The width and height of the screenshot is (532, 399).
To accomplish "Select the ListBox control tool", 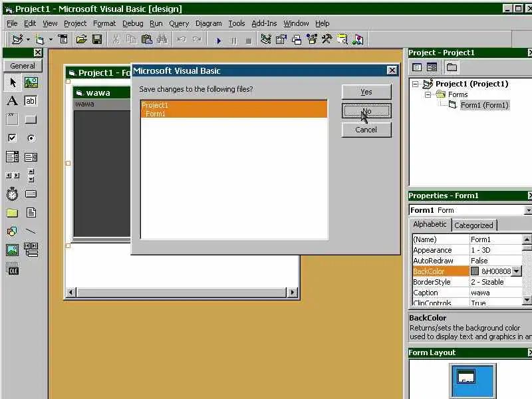I will [x=31, y=157].
